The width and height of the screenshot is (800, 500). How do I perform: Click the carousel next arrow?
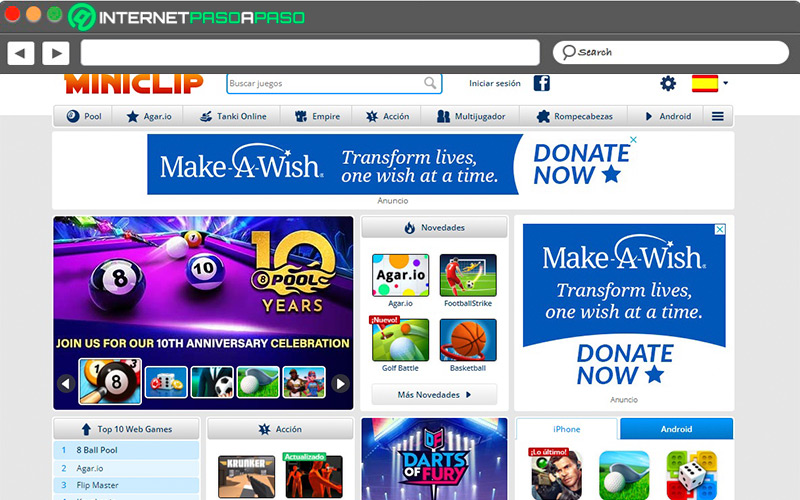340,383
